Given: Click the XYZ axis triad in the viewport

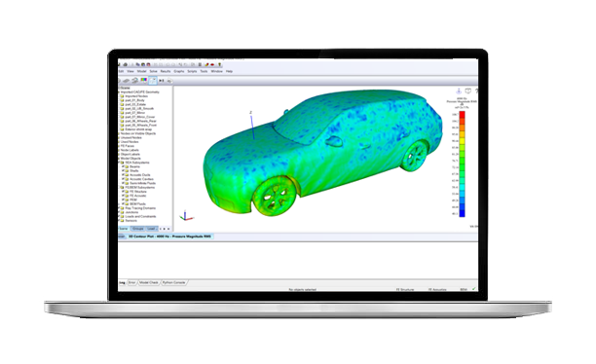Looking at the screenshot, I should click(185, 216).
